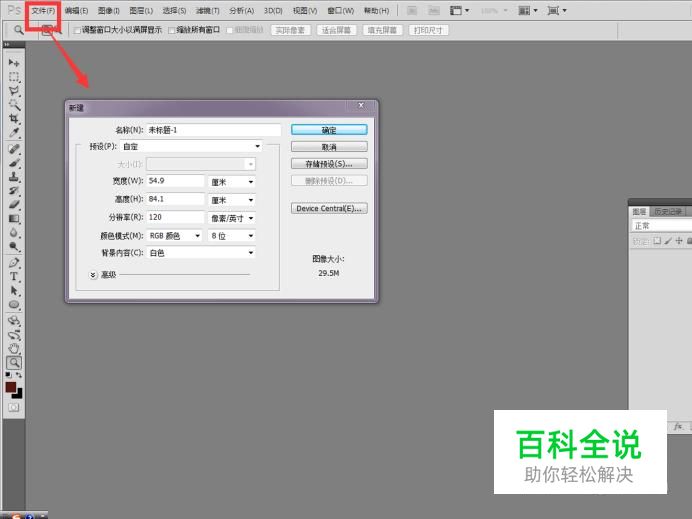Select the 3D Rotate tool
This screenshot has height=519, width=692.
pos(14,321)
